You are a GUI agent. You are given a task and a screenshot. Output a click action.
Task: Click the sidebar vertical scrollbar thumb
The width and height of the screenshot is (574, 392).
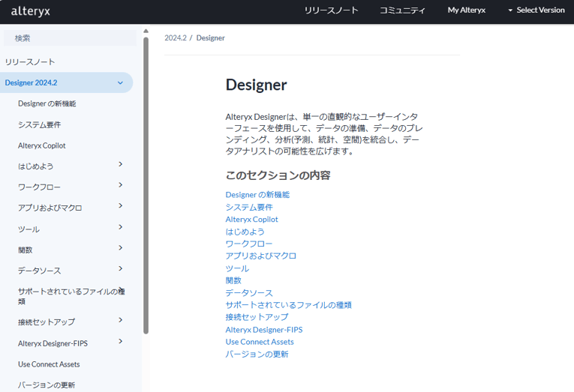(x=146, y=185)
